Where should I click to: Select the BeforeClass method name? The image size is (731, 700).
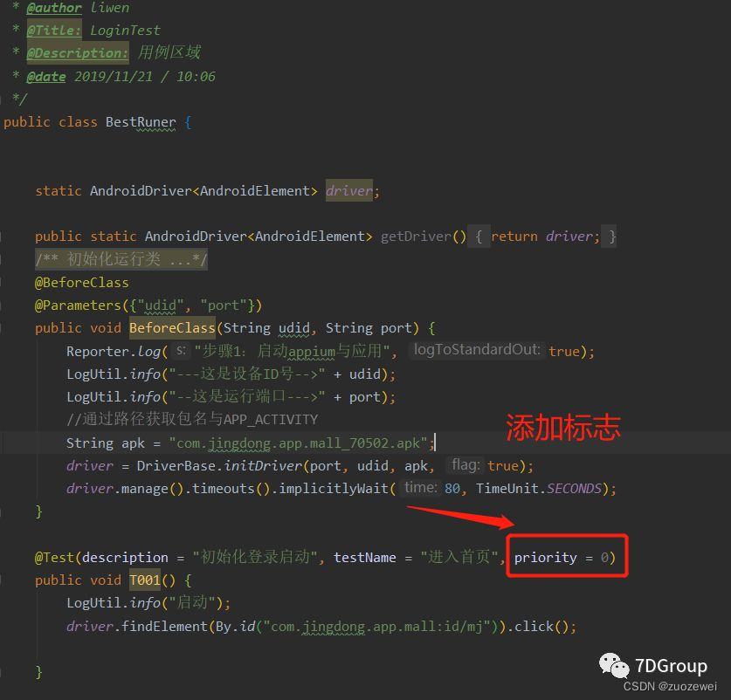(x=172, y=328)
